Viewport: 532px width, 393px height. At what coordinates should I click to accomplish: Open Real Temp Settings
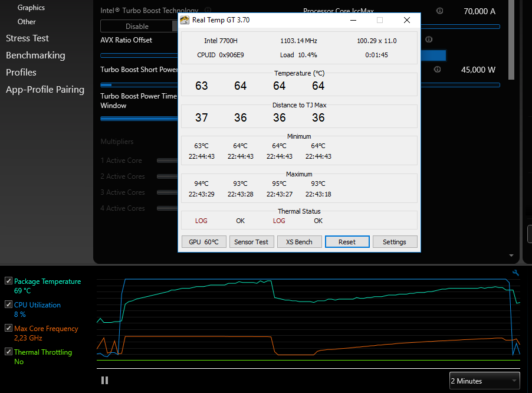tap(395, 241)
